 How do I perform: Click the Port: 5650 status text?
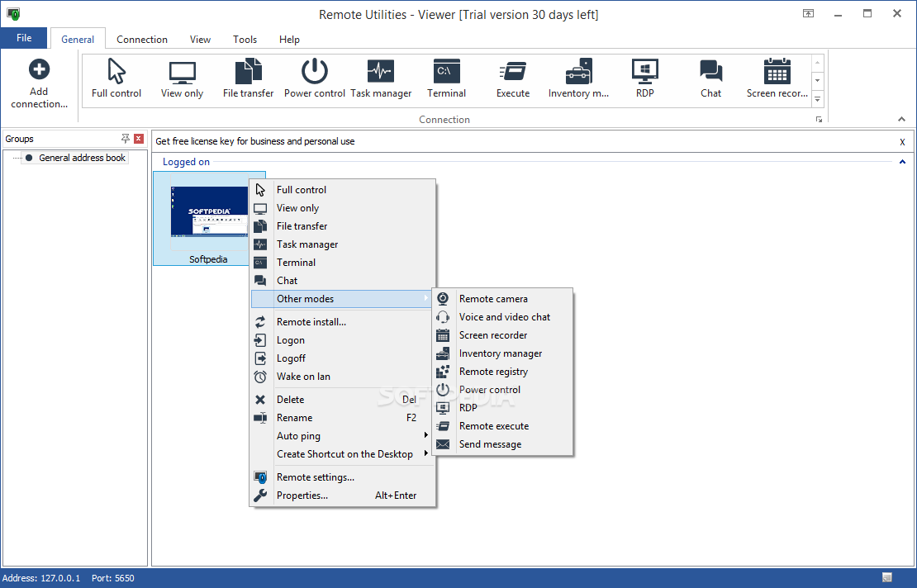pos(113,578)
